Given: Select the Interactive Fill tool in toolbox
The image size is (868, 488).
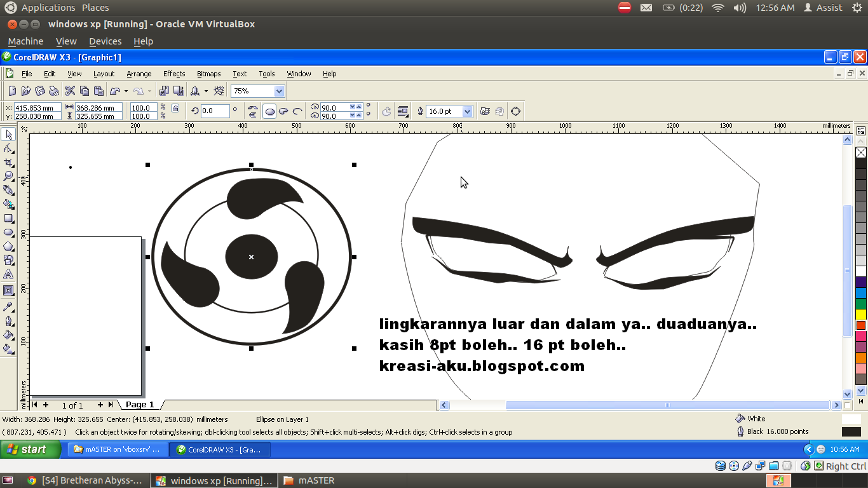Looking at the screenshot, I should click(9, 349).
